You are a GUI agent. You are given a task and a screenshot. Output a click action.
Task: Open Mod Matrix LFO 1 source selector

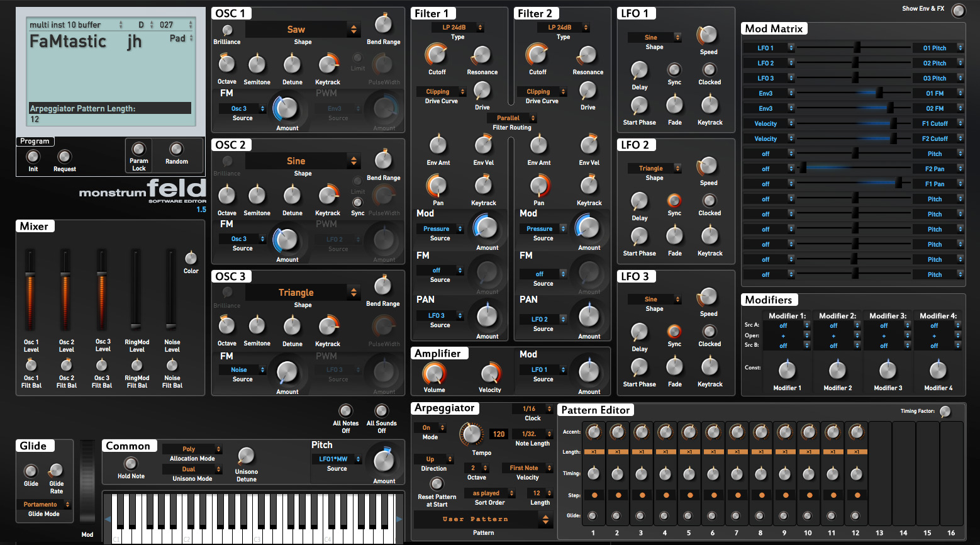[769, 48]
